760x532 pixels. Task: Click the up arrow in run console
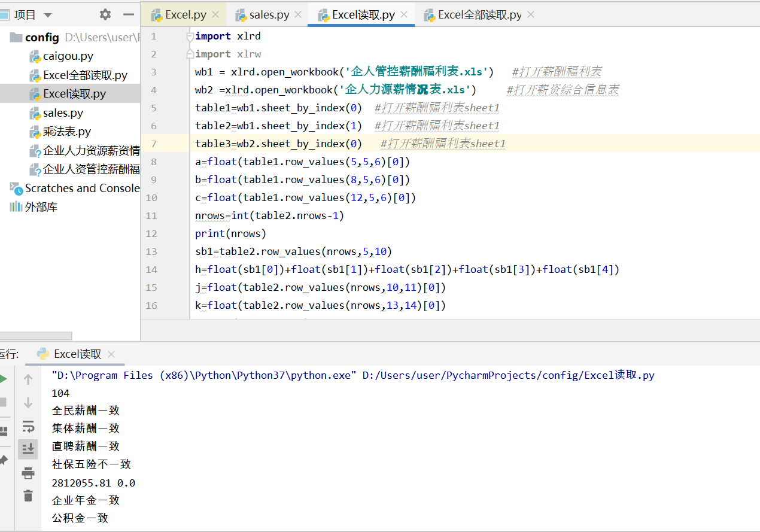(x=28, y=379)
